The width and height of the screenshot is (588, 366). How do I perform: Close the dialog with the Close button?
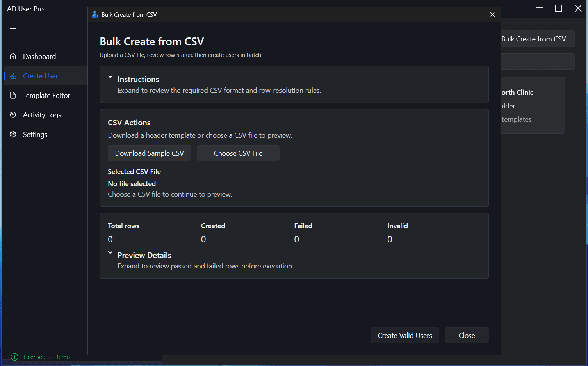pos(467,335)
